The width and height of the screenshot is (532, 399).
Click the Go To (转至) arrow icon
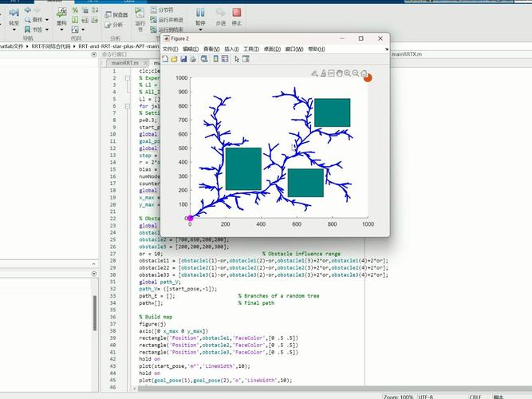pyautogui.click(x=14, y=14)
